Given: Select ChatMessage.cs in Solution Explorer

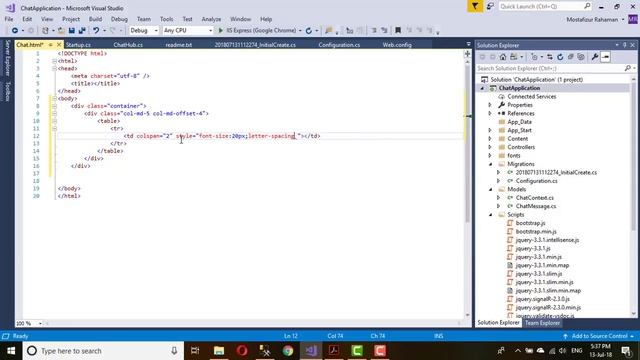Looking at the screenshot, I should point(536,206).
